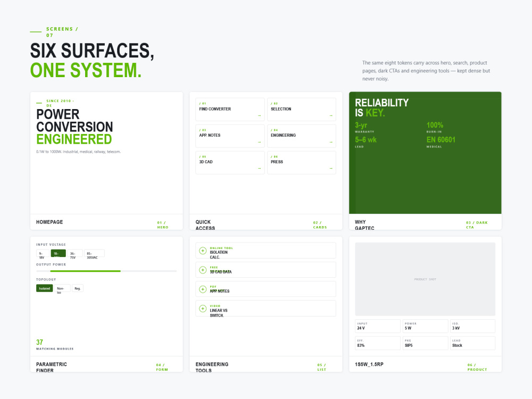Click the EN 60601 medical stat
The image size is (532, 399).
440,142
